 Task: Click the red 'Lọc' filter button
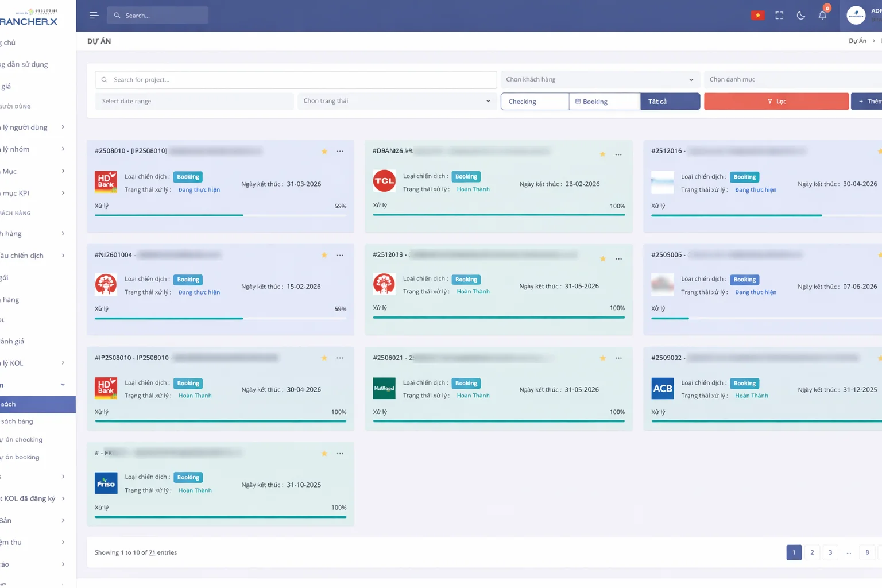tap(776, 102)
